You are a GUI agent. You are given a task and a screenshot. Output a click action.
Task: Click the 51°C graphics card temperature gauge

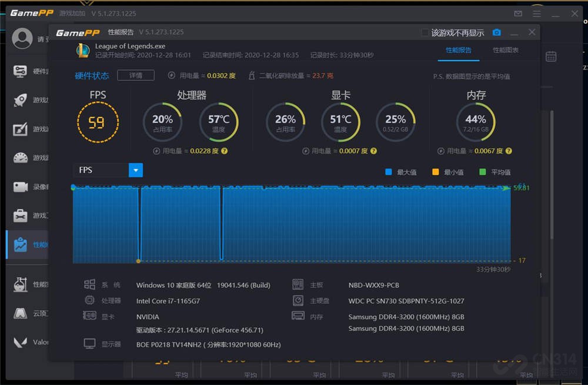[x=340, y=122]
